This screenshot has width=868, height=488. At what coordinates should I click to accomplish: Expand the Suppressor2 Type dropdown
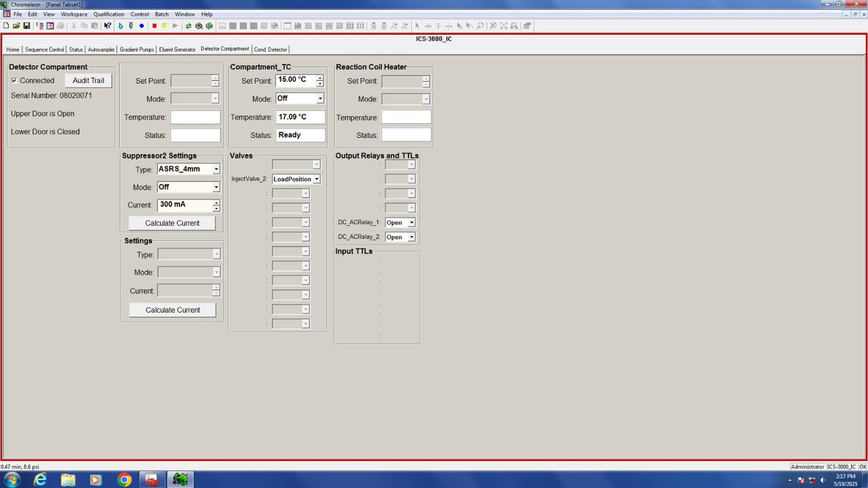pyautogui.click(x=216, y=169)
